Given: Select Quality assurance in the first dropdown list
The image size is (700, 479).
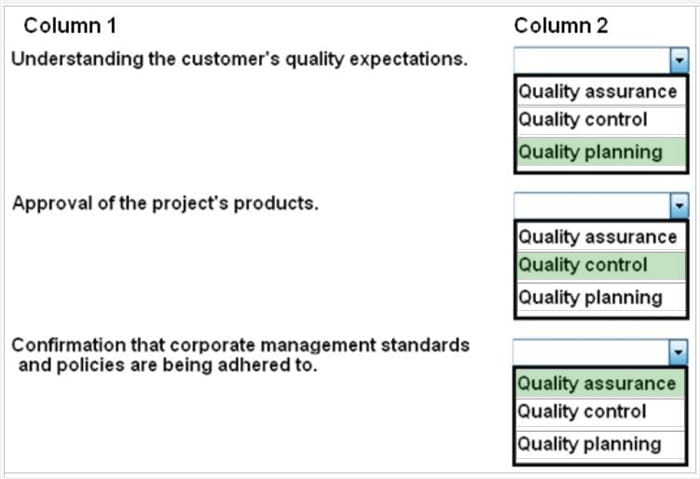Looking at the screenshot, I should click(600, 92).
